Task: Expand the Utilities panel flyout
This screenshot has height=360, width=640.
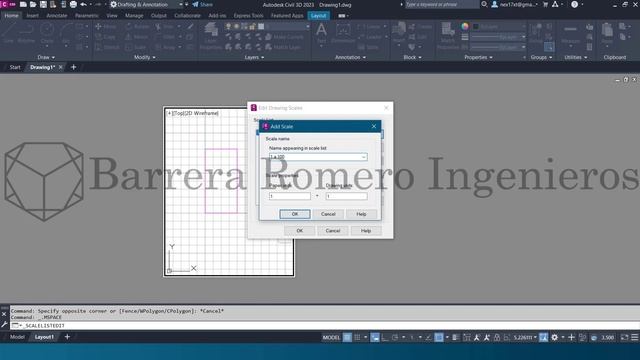Action: coord(576,58)
